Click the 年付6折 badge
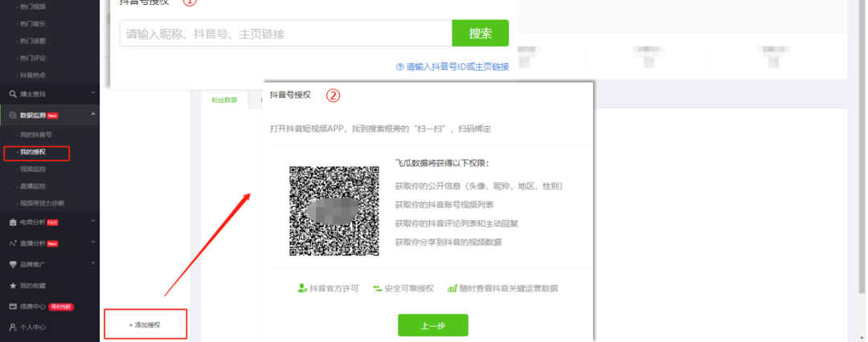 61,307
